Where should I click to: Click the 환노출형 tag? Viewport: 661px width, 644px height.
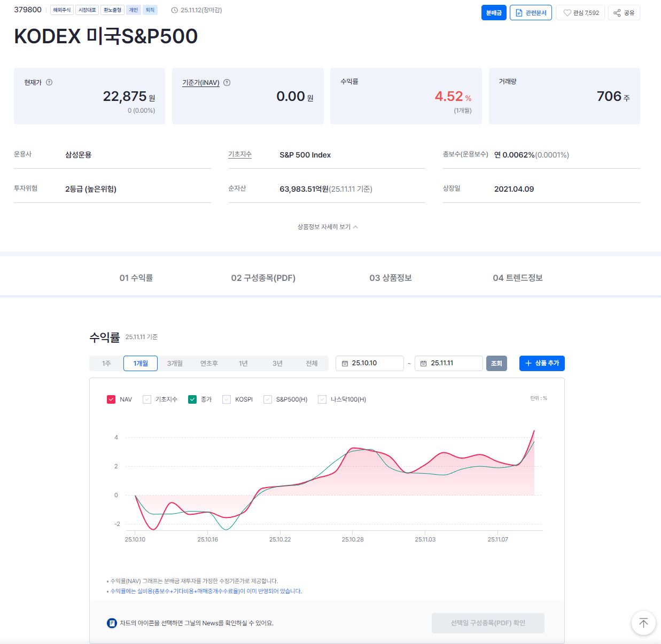112,10
